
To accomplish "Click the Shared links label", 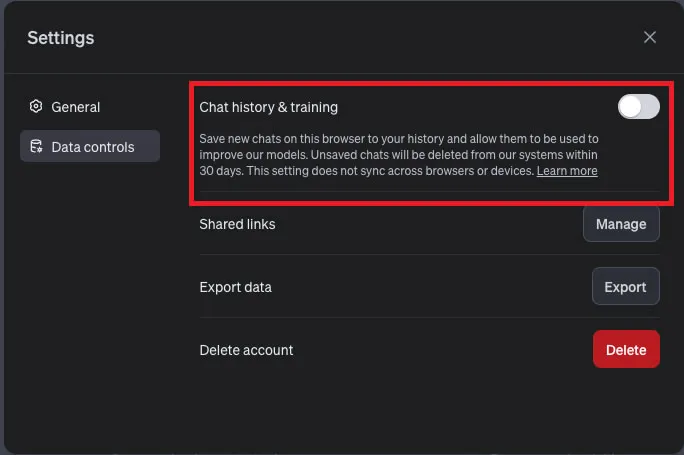I will pyautogui.click(x=237, y=224).
